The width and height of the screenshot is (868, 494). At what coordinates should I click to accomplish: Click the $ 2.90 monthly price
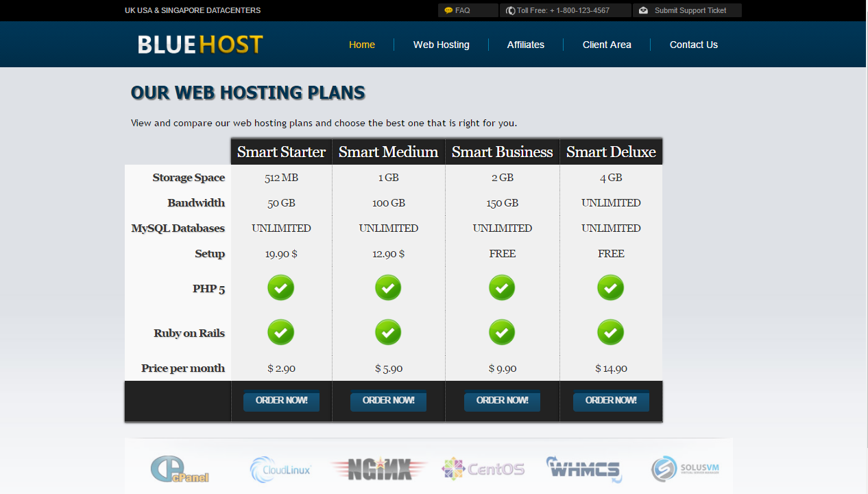click(x=281, y=368)
